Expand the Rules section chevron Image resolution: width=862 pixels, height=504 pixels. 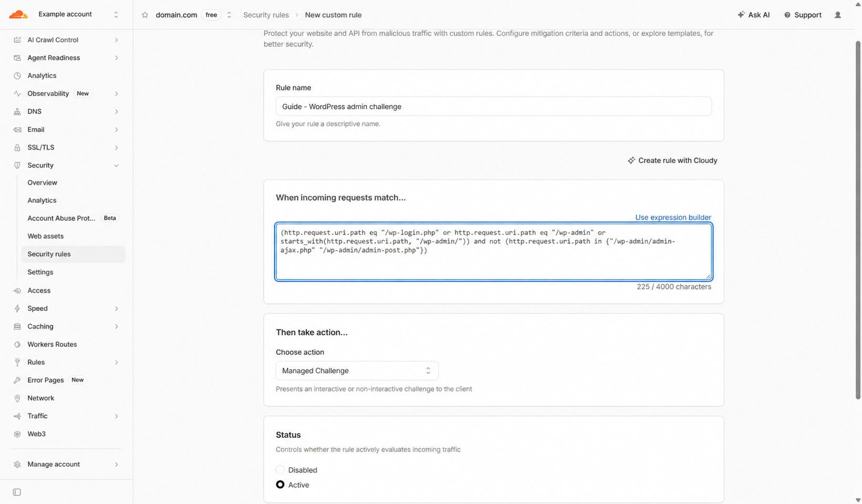pos(116,362)
